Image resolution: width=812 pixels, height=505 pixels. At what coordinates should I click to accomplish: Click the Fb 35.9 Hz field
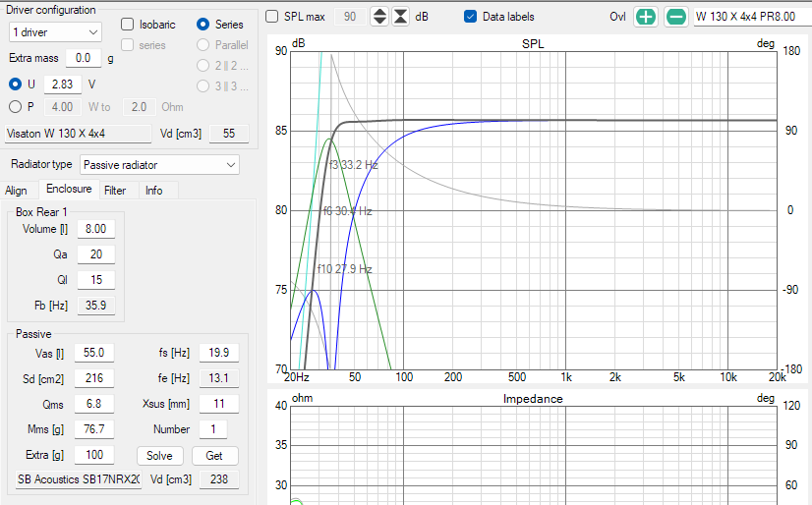tap(95, 306)
